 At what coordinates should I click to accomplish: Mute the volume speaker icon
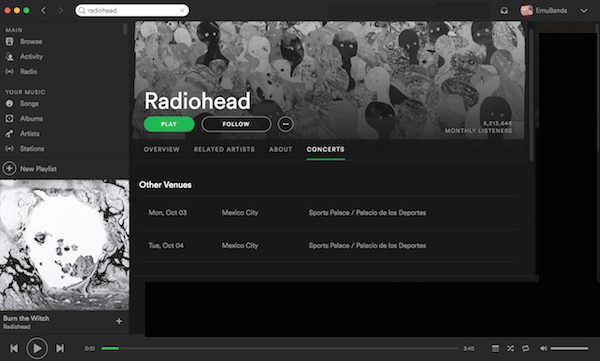[543, 348]
